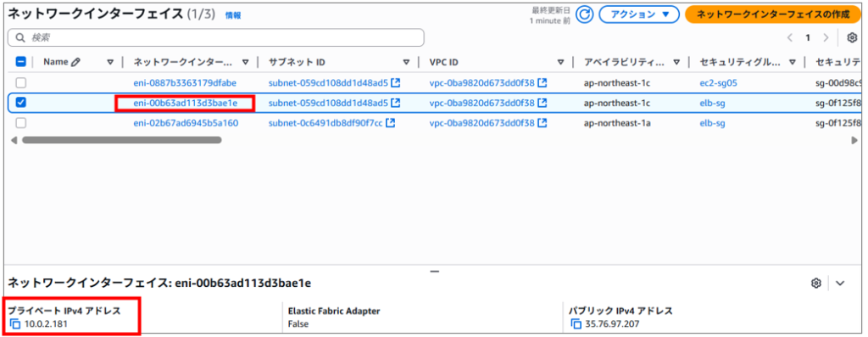The width and height of the screenshot is (868, 337).
Task: Sort by VPC ID column arrow
Action: click(x=560, y=63)
